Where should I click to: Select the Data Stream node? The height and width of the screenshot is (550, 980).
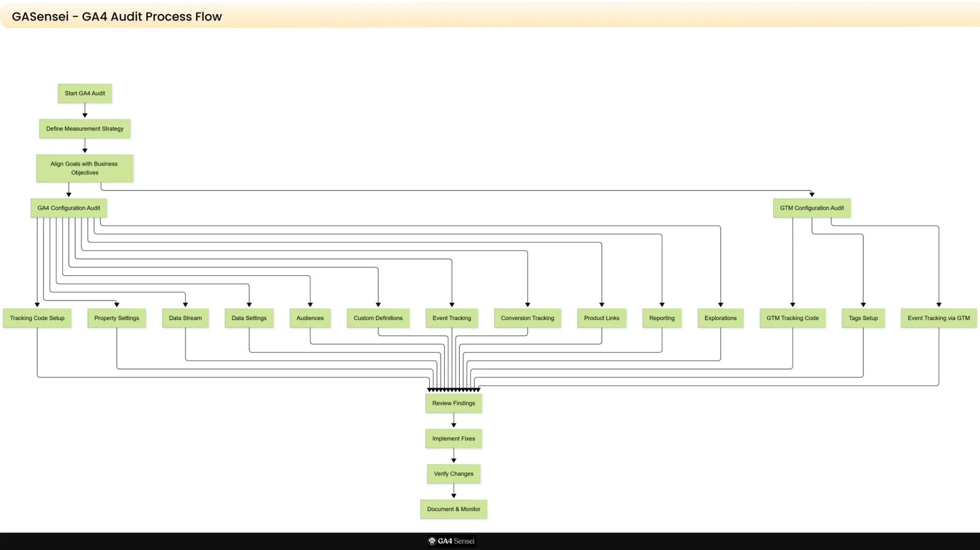(x=185, y=318)
